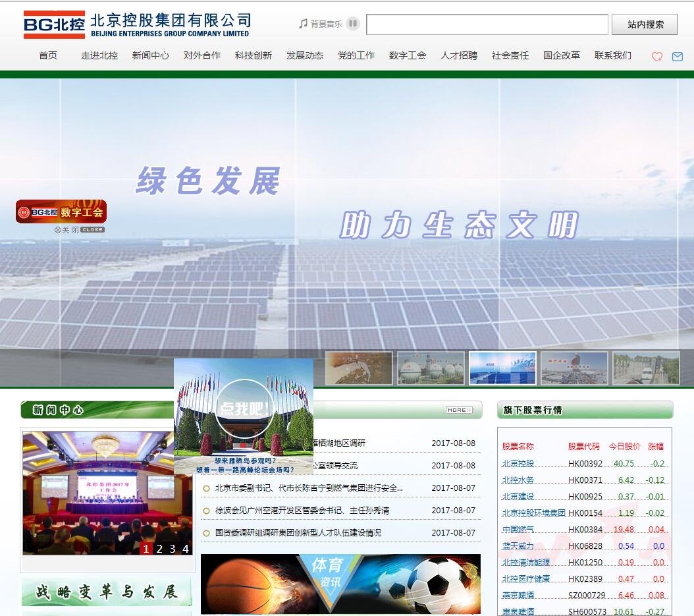This screenshot has height=616, width=694.
Task: Open 北京控股 stock link
Action: [518, 464]
